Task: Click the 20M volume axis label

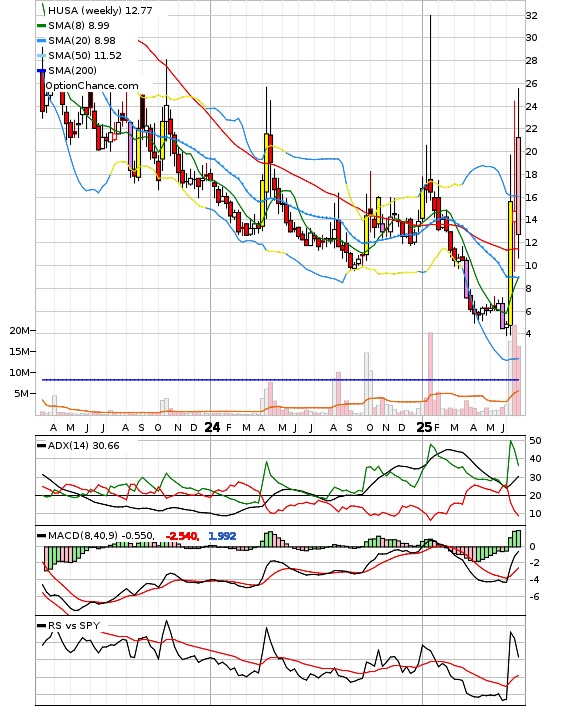Action: 19,330
